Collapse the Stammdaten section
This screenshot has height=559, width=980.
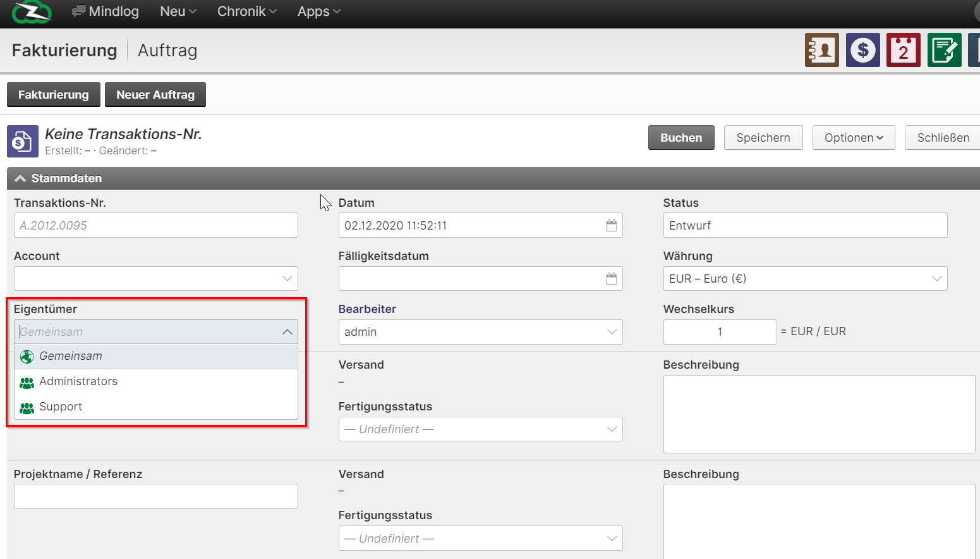tap(20, 178)
